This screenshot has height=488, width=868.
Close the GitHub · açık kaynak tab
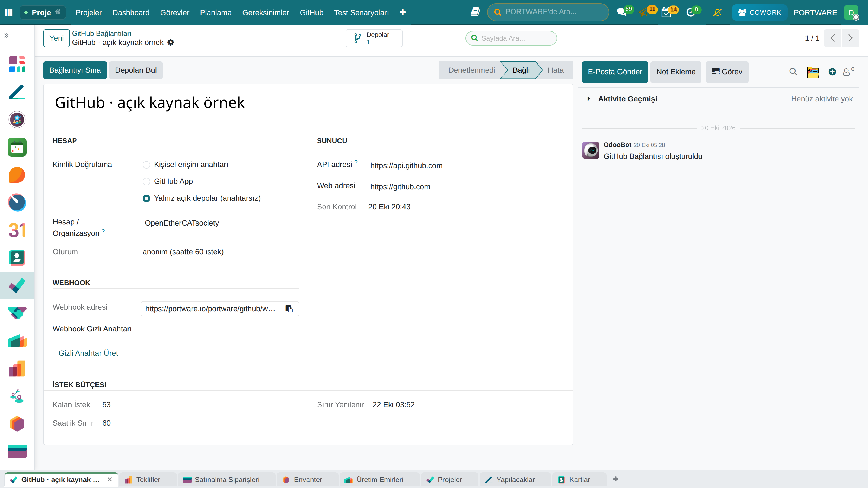(x=110, y=480)
